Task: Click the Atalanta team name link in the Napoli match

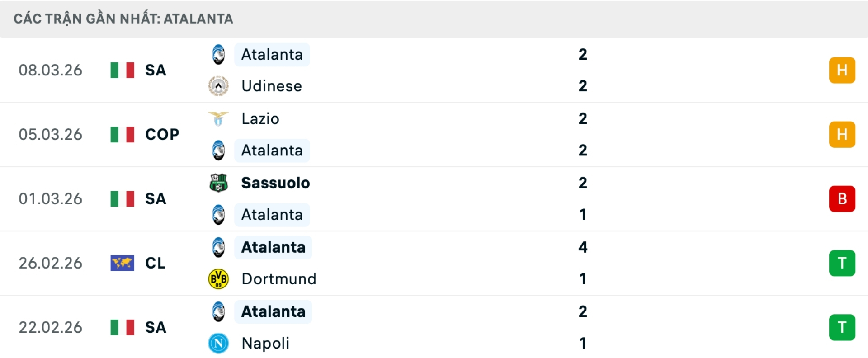Action: [x=273, y=311]
